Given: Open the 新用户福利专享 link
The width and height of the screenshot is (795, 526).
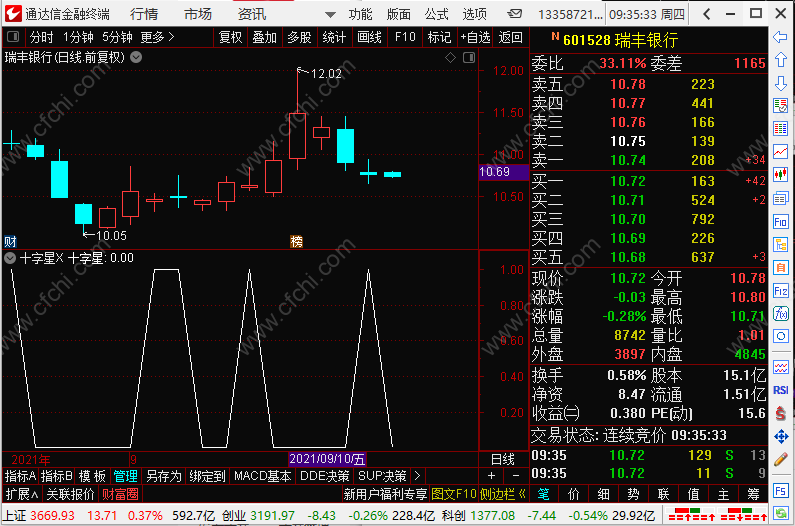Looking at the screenshot, I should coord(385,494).
